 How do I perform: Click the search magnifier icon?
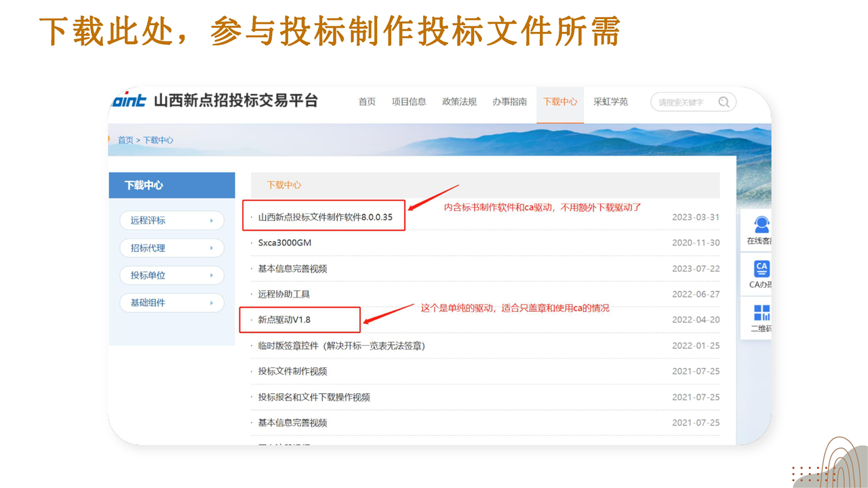(724, 102)
